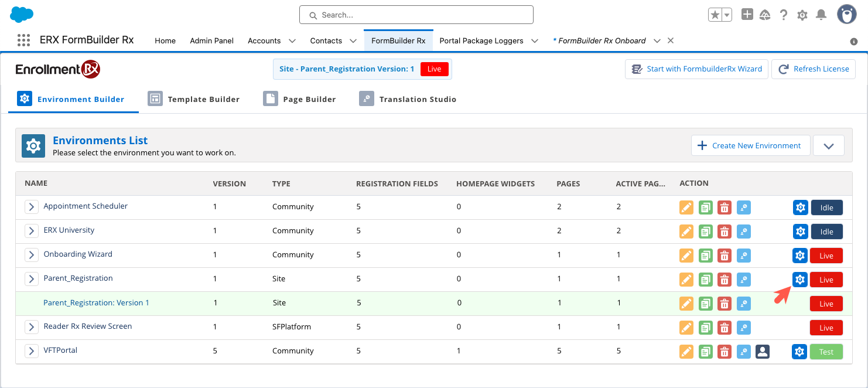Go to the Admin Panel nav tab
The height and width of the screenshot is (388, 868).
(211, 41)
